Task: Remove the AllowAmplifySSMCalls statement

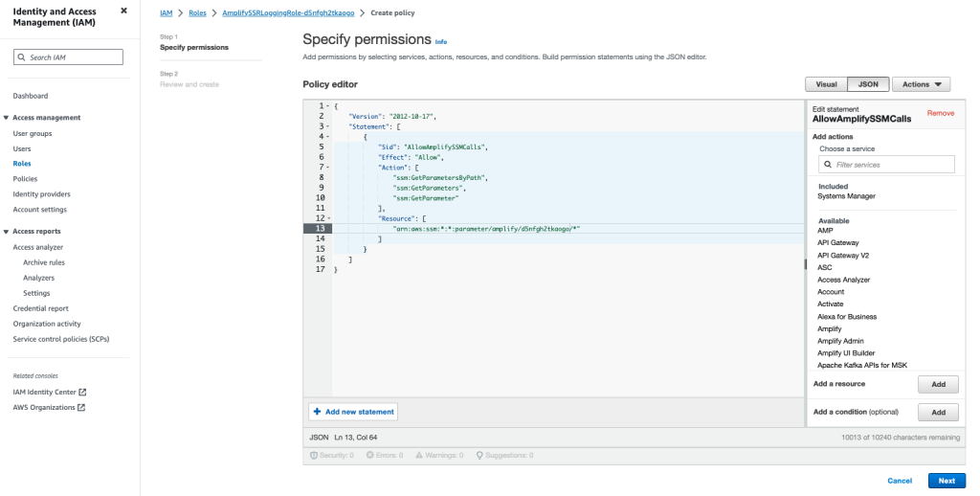Action: coord(941,113)
